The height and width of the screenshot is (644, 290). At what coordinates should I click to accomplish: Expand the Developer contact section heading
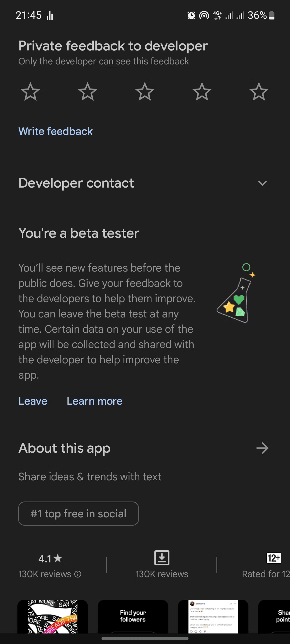click(x=76, y=183)
